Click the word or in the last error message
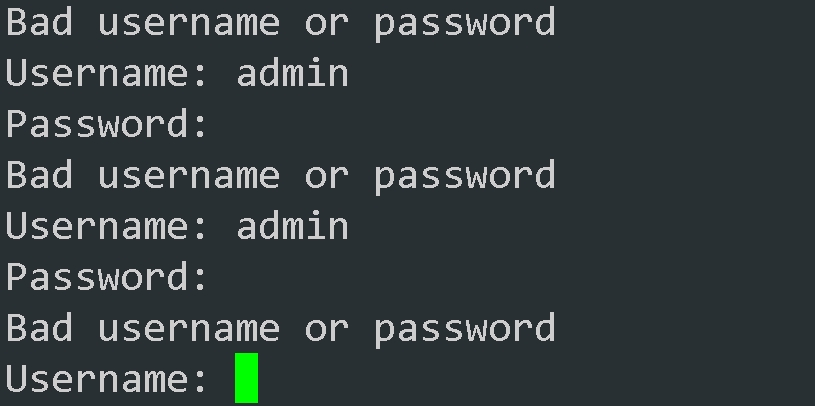This screenshot has height=406, width=815. pos(326,328)
